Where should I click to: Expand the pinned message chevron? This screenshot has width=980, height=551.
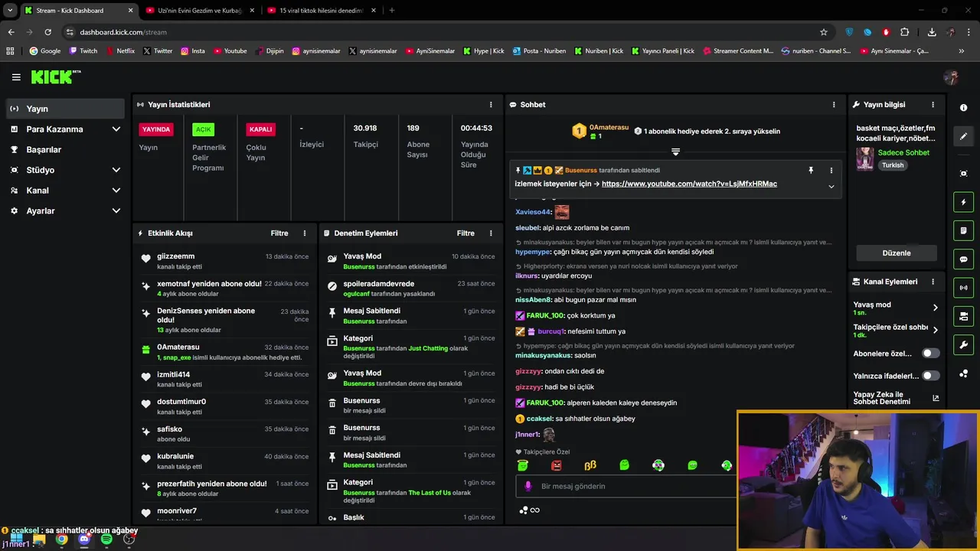831,186
